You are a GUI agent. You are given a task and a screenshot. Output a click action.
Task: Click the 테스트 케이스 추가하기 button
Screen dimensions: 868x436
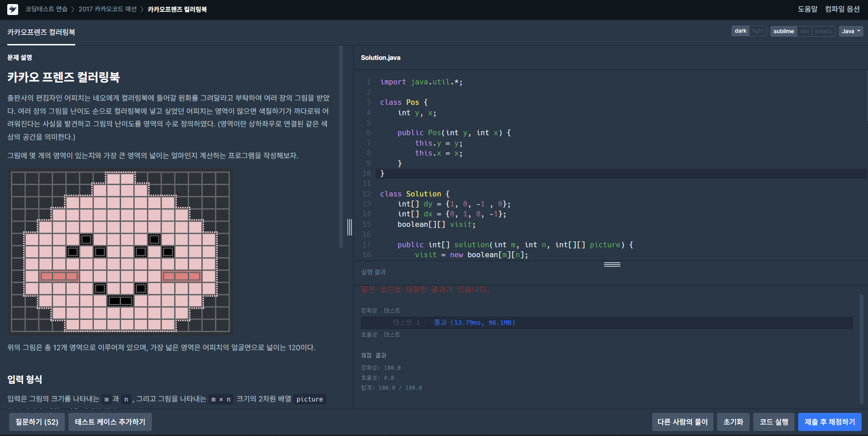[x=110, y=422]
